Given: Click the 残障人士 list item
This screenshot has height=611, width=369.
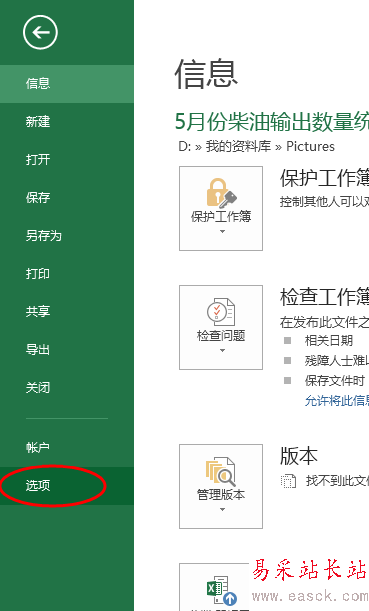Looking at the screenshot, I should pyautogui.click(x=337, y=360).
